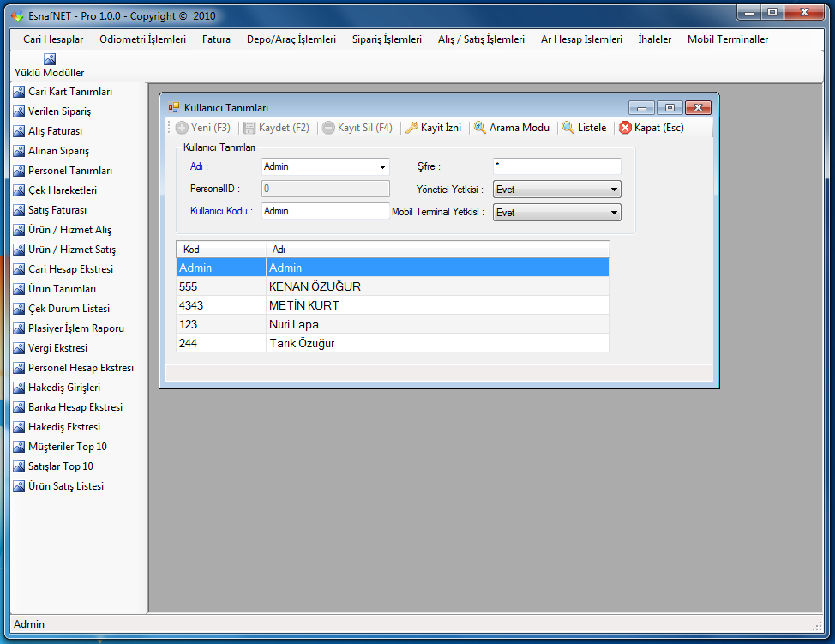Expand the Adı combo box
The height and width of the screenshot is (644, 835).
click(381, 167)
